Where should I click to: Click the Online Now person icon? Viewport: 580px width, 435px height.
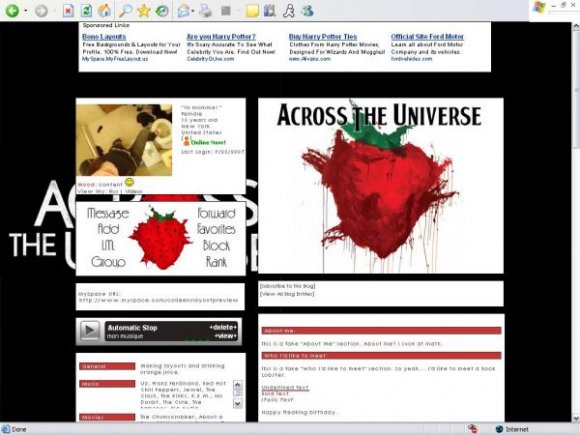click(x=186, y=141)
